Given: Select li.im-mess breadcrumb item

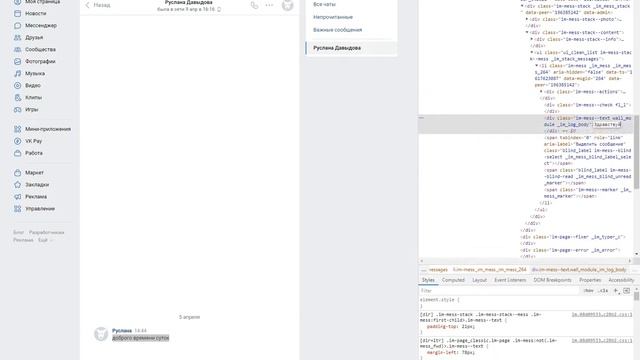Looking at the screenshot, I should point(490,270).
